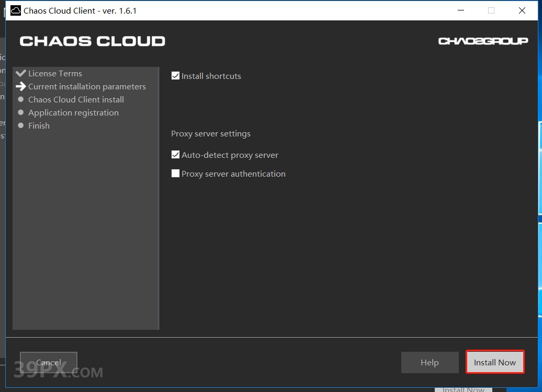Click the Install Now button

[x=494, y=362]
